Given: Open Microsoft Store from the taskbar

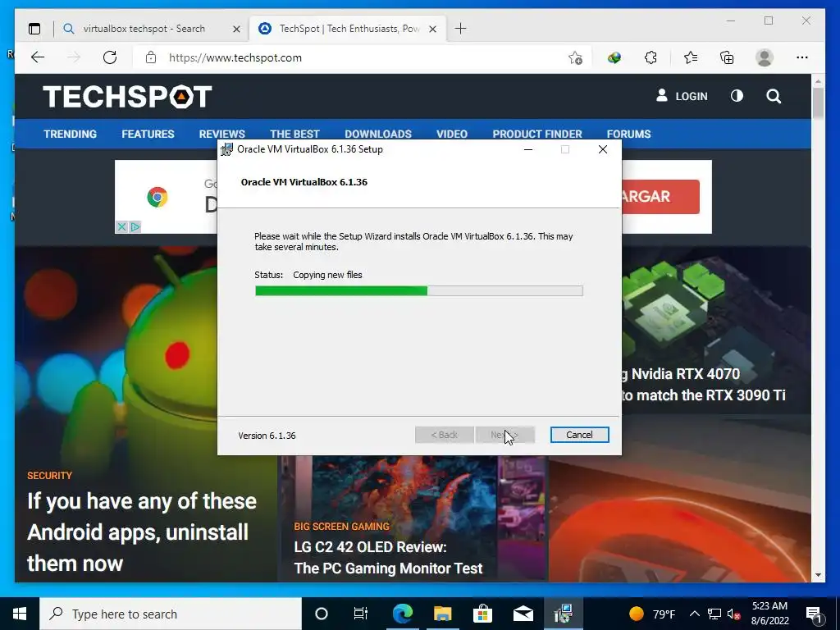Looking at the screenshot, I should point(482,614).
